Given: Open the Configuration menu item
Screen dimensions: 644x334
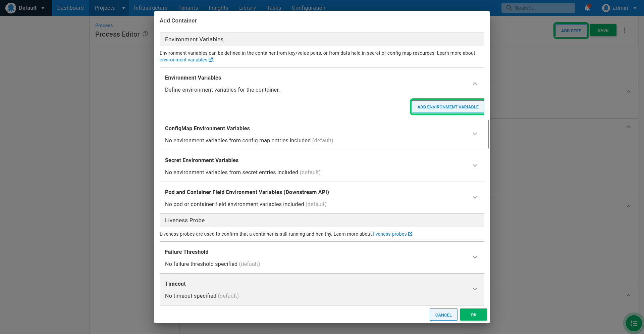Looking at the screenshot, I should coord(309,8).
